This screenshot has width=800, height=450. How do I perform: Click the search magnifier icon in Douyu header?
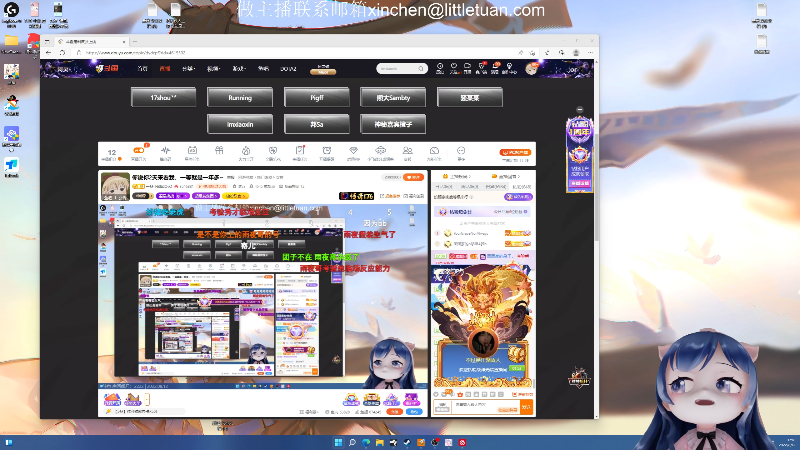[x=421, y=68]
